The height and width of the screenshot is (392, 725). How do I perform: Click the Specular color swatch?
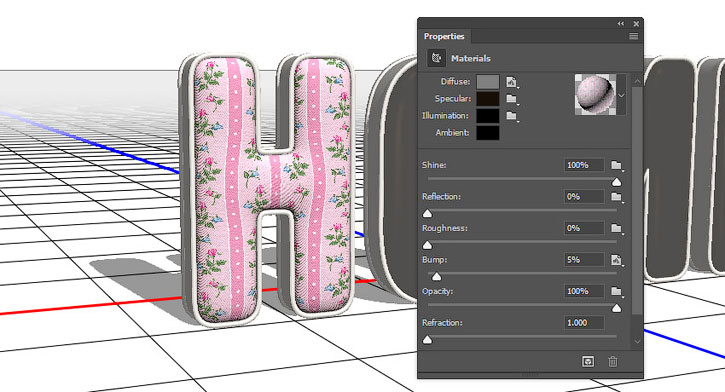[x=488, y=99]
